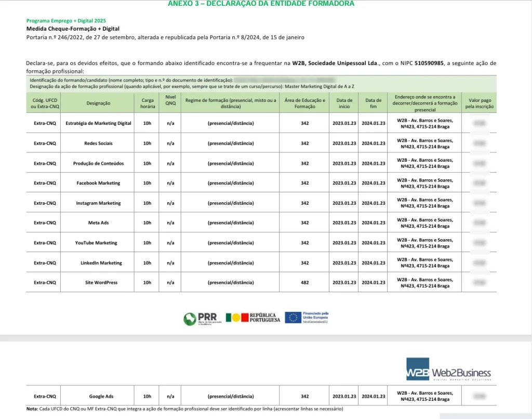Click the "LinkedIn Marketing" designation cell
The image size is (532, 419).
98,263
